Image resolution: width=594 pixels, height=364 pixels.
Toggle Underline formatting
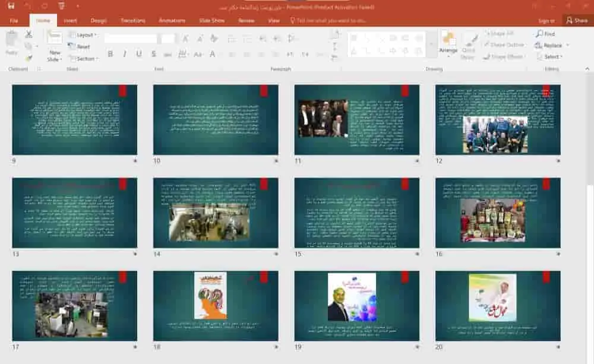(x=139, y=54)
